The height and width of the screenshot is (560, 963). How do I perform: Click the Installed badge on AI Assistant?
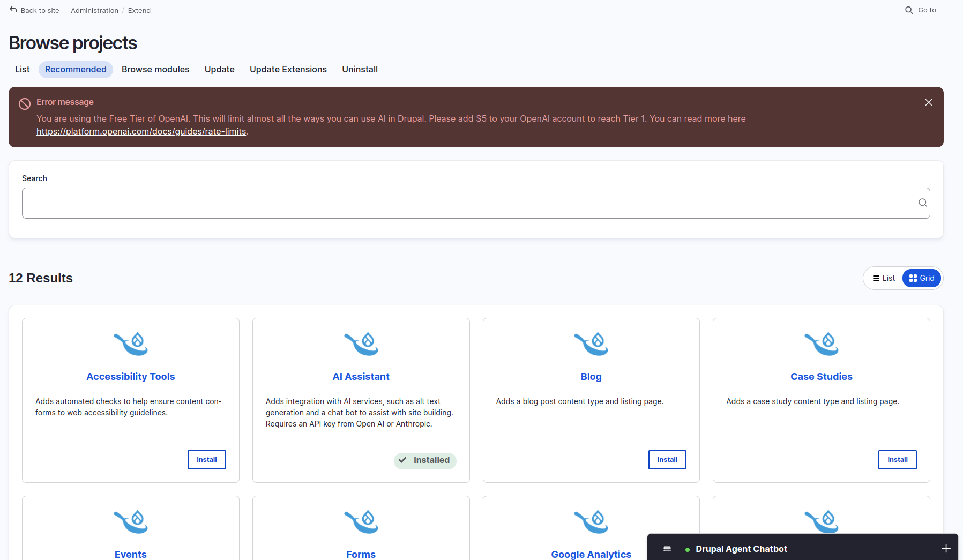coord(425,460)
